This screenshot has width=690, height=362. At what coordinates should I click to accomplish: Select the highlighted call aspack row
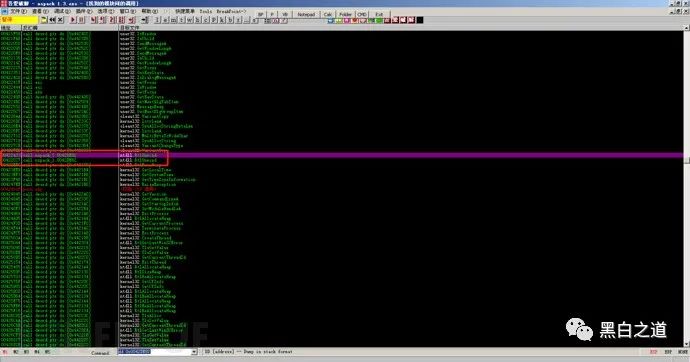341,155
